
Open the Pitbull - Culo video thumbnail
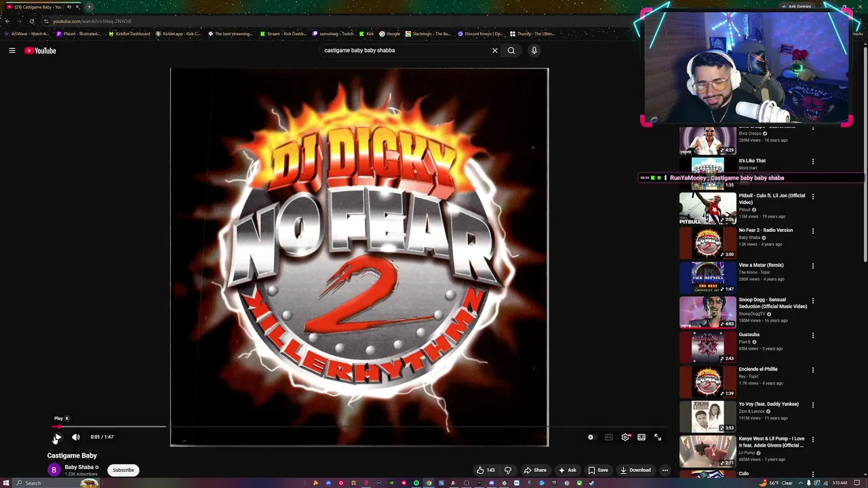707,208
